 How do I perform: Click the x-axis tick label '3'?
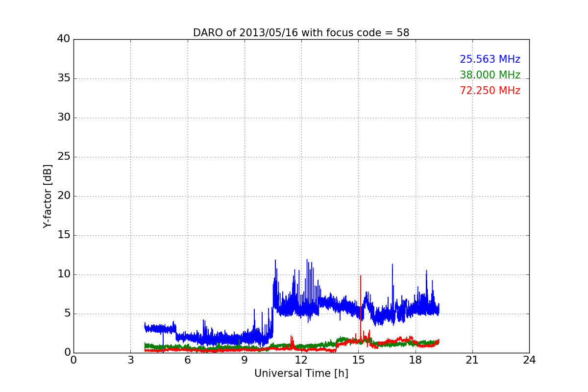click(x=130, y=360)
